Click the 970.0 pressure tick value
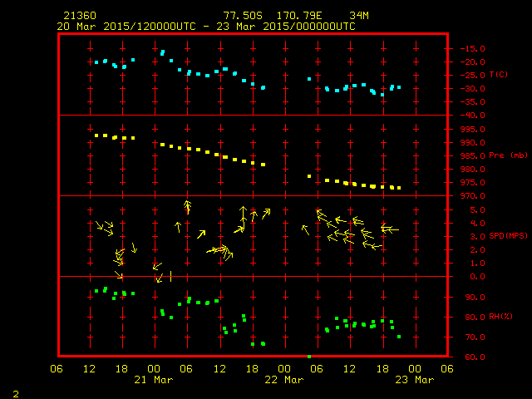 tap(473, 196)
